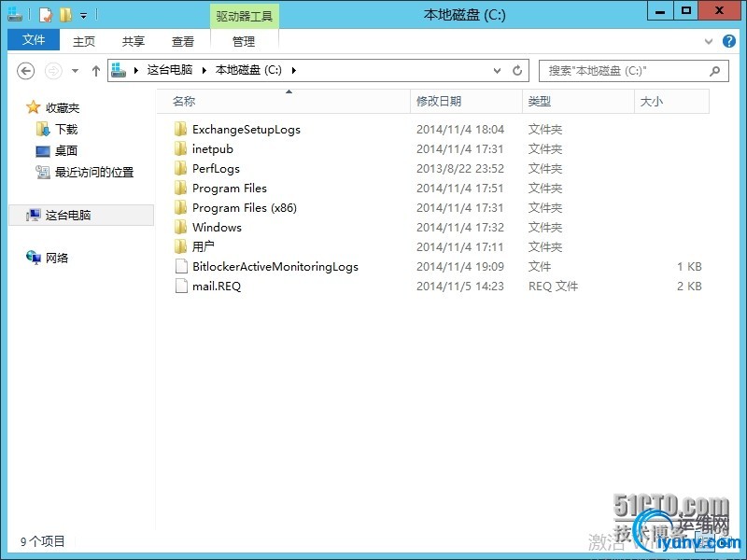Open Help via the question mark icon

coord(729,41)
